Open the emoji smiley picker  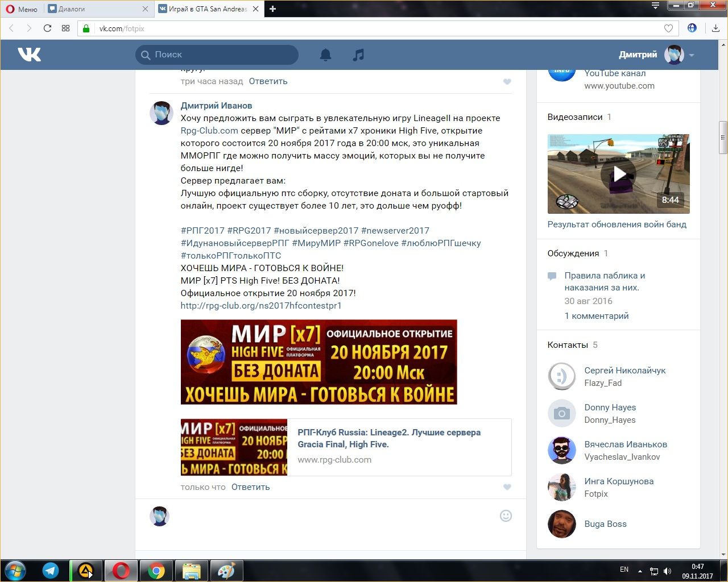click(x=506, y=516)
